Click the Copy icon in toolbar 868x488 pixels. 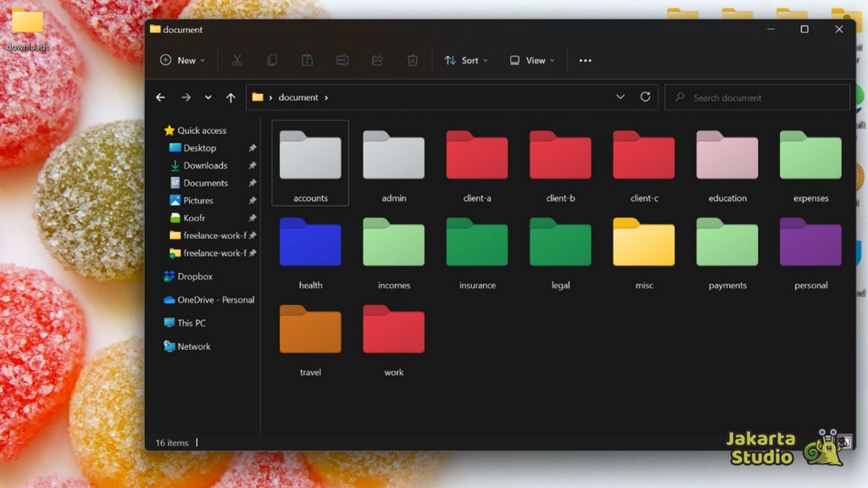tap(272, 60)
